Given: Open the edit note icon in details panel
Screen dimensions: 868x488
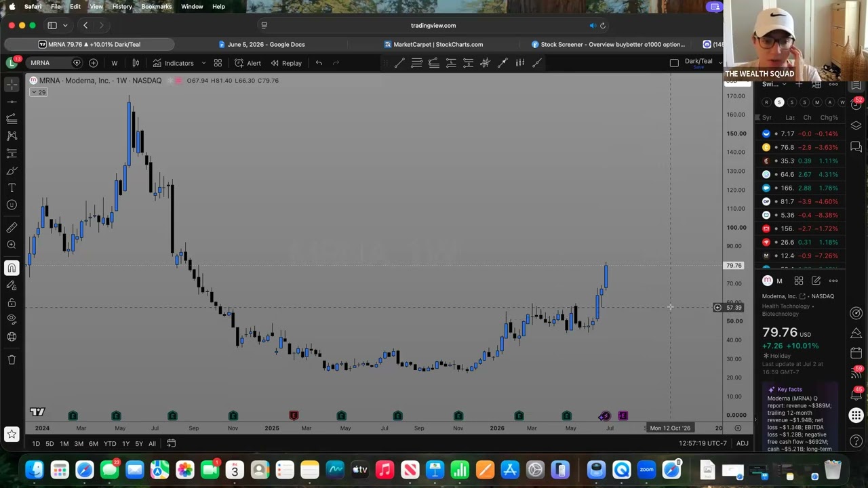Looking at the screenshot, I should click(x=816, y=281).
